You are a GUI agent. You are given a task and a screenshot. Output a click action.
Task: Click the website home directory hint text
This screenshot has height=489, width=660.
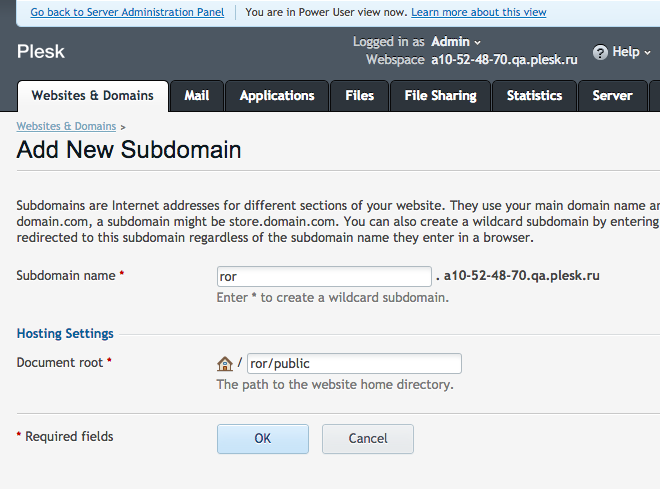[335, 385]
